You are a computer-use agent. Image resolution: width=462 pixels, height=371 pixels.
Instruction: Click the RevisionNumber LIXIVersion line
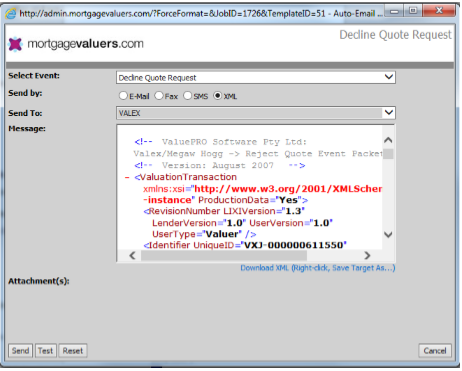[x=224, y=211]
